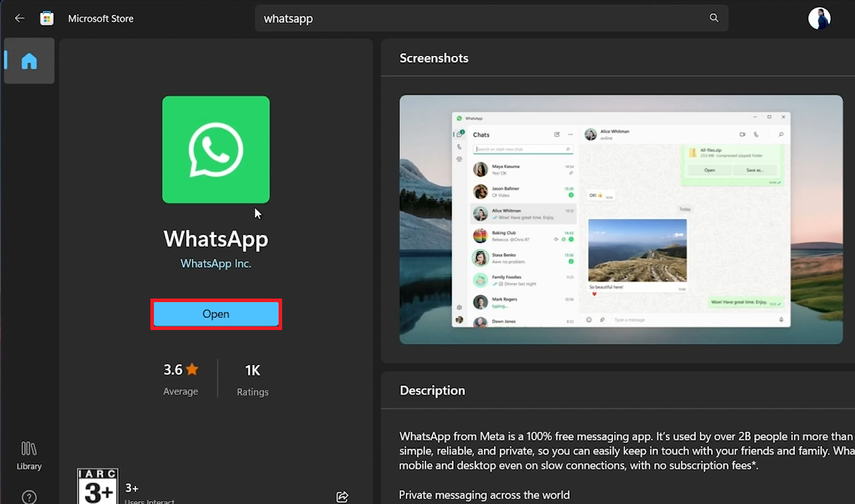The width and height of the screenshot is (855, 504).
Task: Click the WhatsApp app title text
Action: point(216,239)
